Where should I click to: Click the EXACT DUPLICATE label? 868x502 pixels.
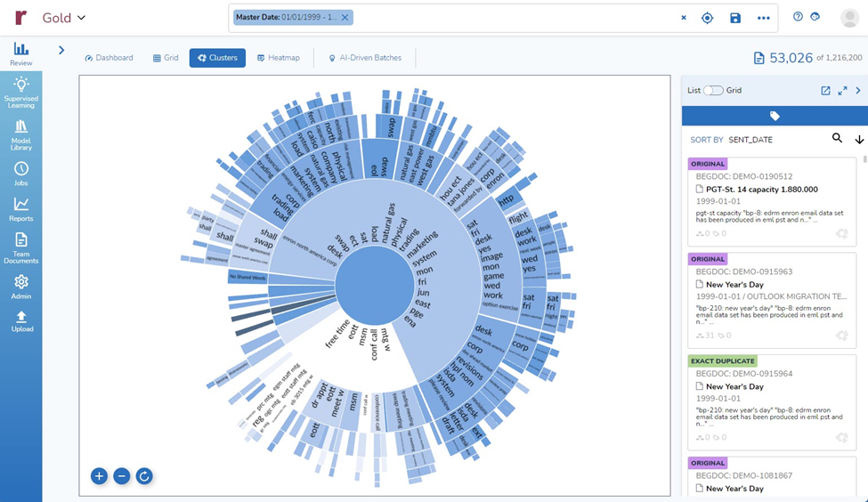point(722,360)
